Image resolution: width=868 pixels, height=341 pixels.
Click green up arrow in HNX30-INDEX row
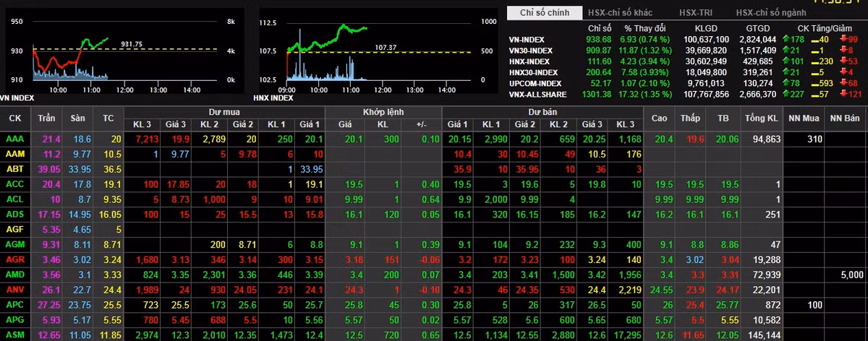pyautogui.click(x=786, y=72)
